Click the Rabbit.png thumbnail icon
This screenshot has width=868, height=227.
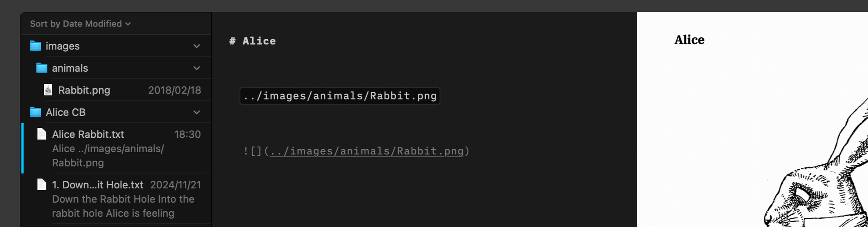pyautogui.click(x=48, y=90)
